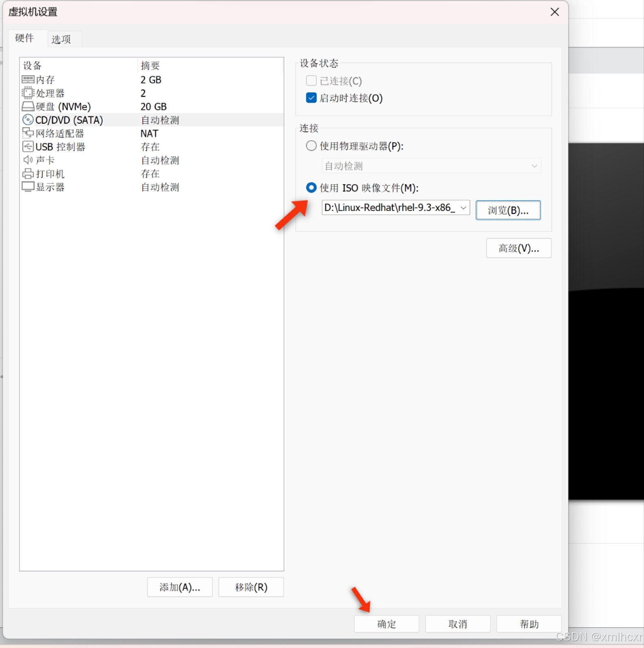
Task: Choose 使用物理驱动器(P) radio option
Action: click(311, 146)
